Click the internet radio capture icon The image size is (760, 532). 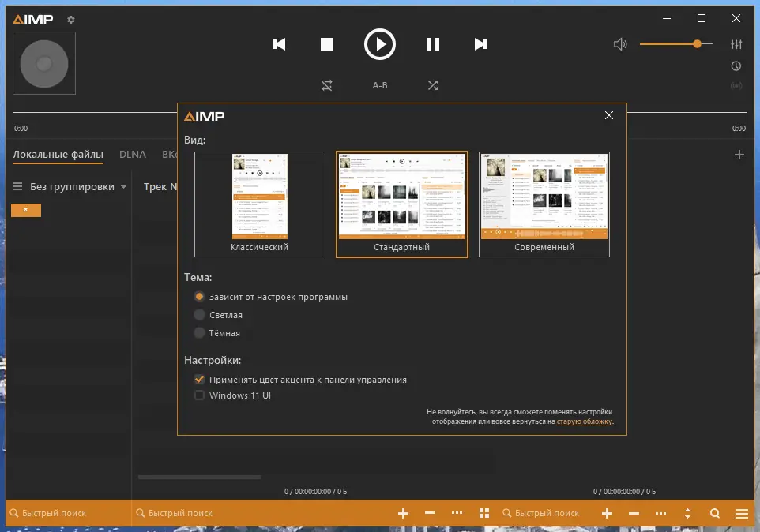(736, 87)
